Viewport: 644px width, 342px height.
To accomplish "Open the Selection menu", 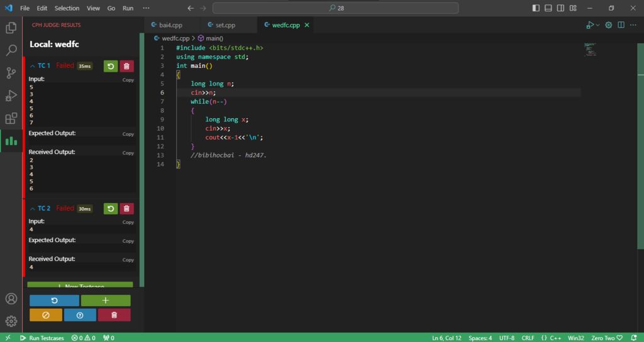I will point(67,8).
